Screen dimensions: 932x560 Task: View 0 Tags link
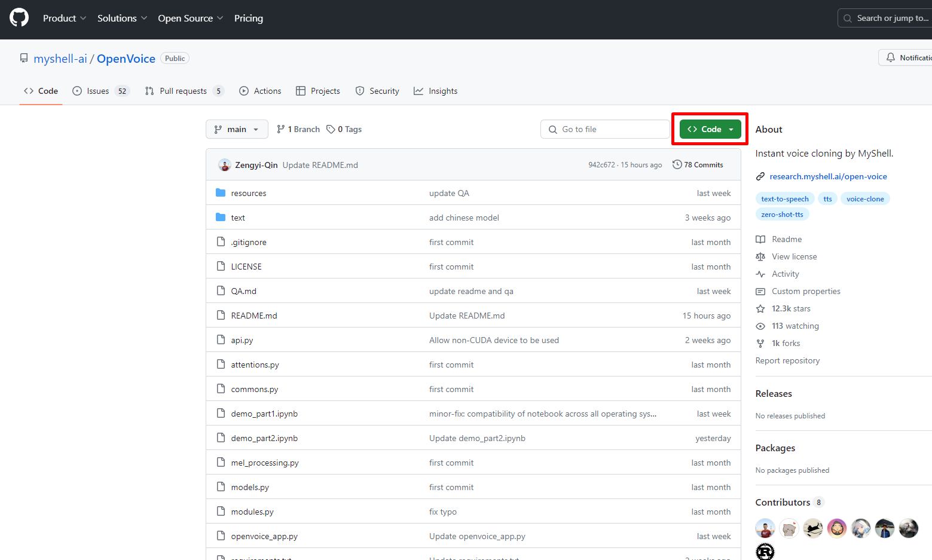pyautogui.click(x=344, y=129)
